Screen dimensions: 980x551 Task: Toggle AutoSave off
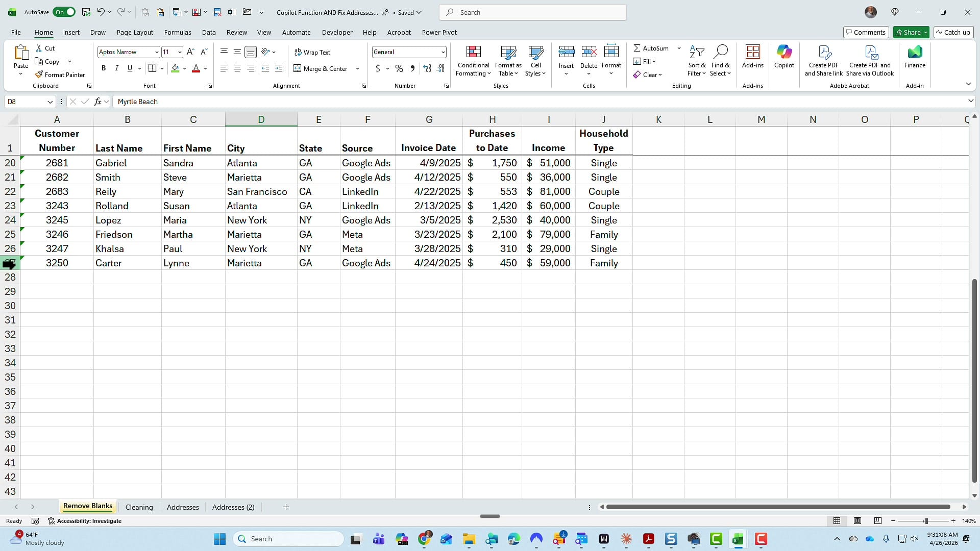pos(64,12)
